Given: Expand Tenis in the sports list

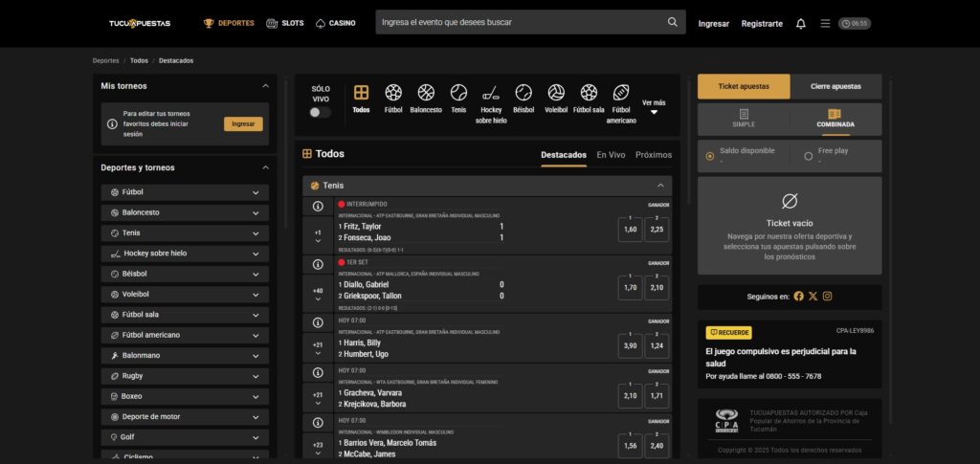Looking at the screenshot, I should tap(185, 232).
